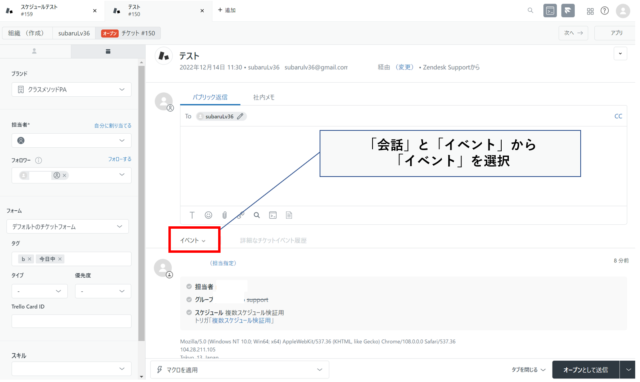Select the チケット #150 breadcrumb tab

128,33
